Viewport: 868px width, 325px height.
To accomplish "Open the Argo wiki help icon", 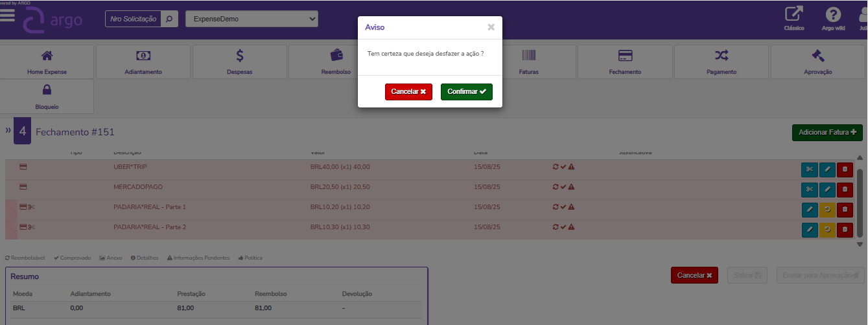I will (833, 17).
